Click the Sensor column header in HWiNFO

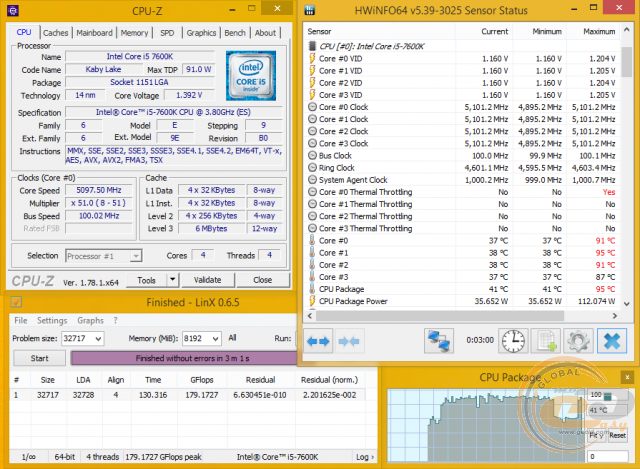(380, 31)
